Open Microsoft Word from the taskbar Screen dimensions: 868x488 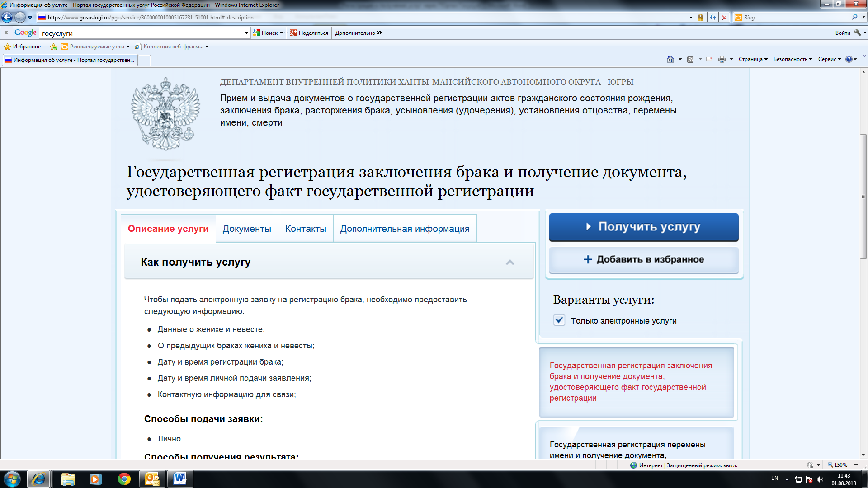[x=180, y=479]
